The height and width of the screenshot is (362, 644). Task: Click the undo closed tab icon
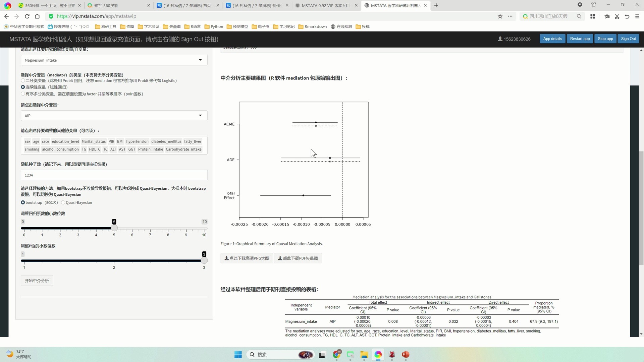[627, 16]
